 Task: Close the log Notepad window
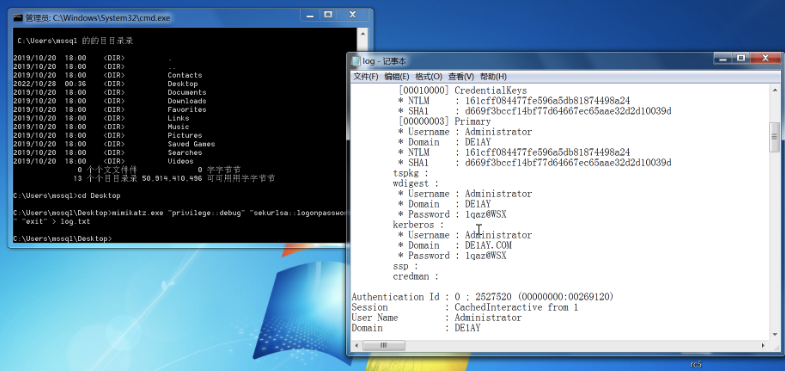point(765,59)
